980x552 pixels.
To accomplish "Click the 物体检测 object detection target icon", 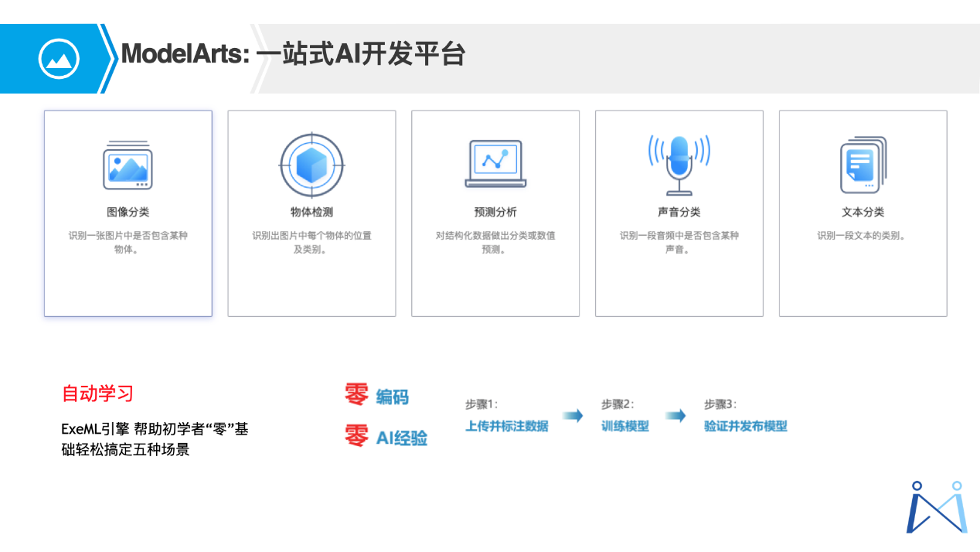I will pyautogui.click(x=311, y=165).
